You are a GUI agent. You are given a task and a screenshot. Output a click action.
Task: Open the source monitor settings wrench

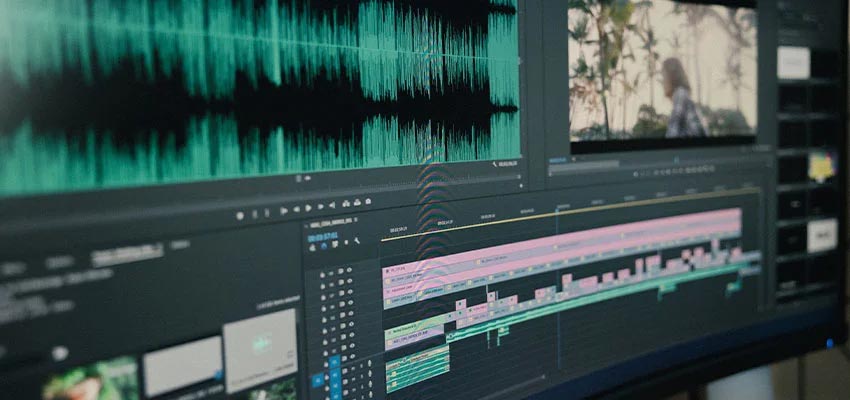tap(494, 162)
